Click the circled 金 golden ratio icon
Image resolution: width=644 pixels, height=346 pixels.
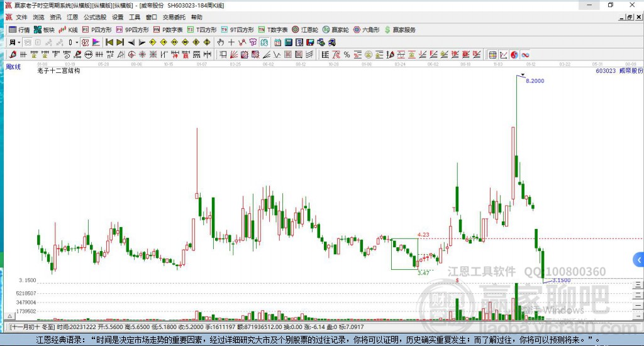click(369, 55)
